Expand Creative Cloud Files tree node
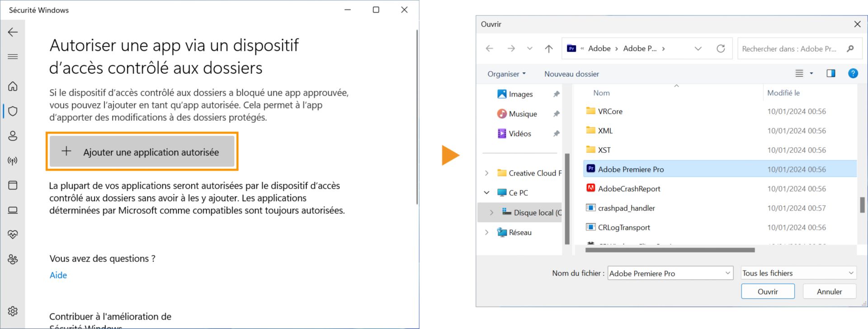The width and height of the screenshot is (868, 329). coord(486,173)
